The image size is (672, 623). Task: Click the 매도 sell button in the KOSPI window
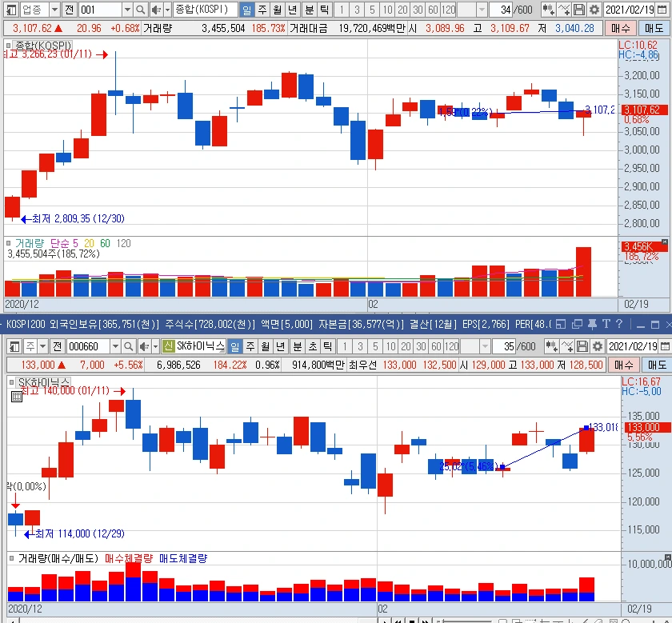[x=654, y=28]
